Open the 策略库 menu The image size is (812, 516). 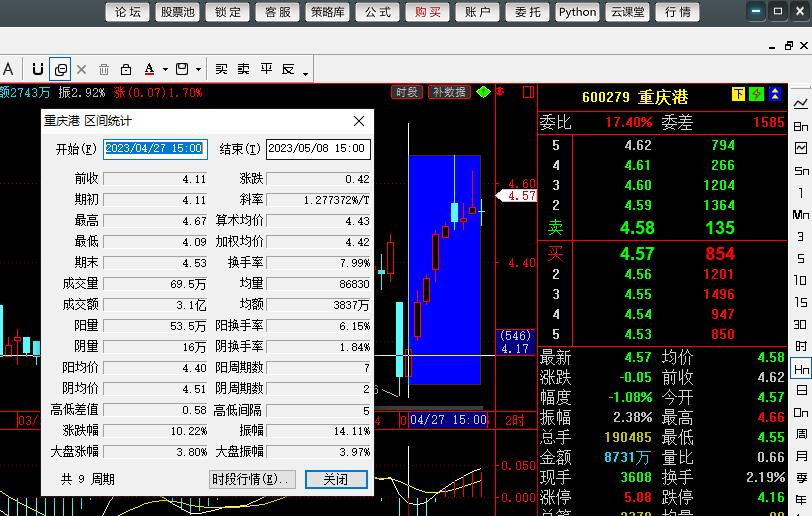coord(330,12)
